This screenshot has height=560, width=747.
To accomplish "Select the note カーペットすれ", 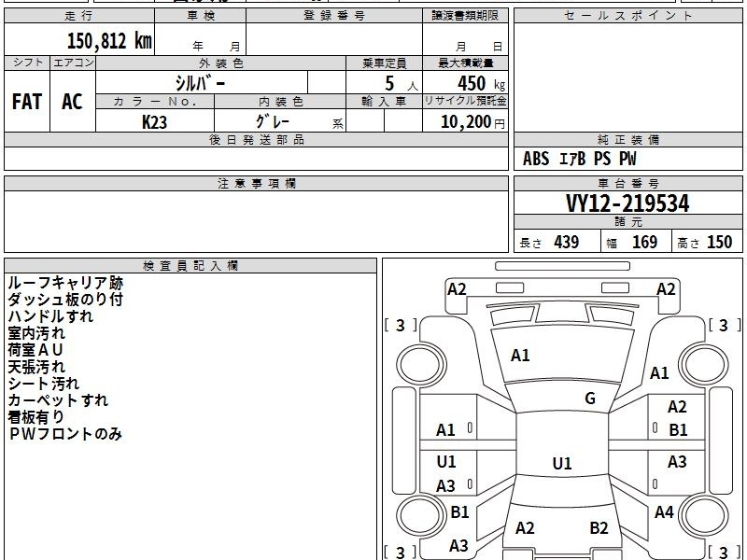I will [58, 400].
